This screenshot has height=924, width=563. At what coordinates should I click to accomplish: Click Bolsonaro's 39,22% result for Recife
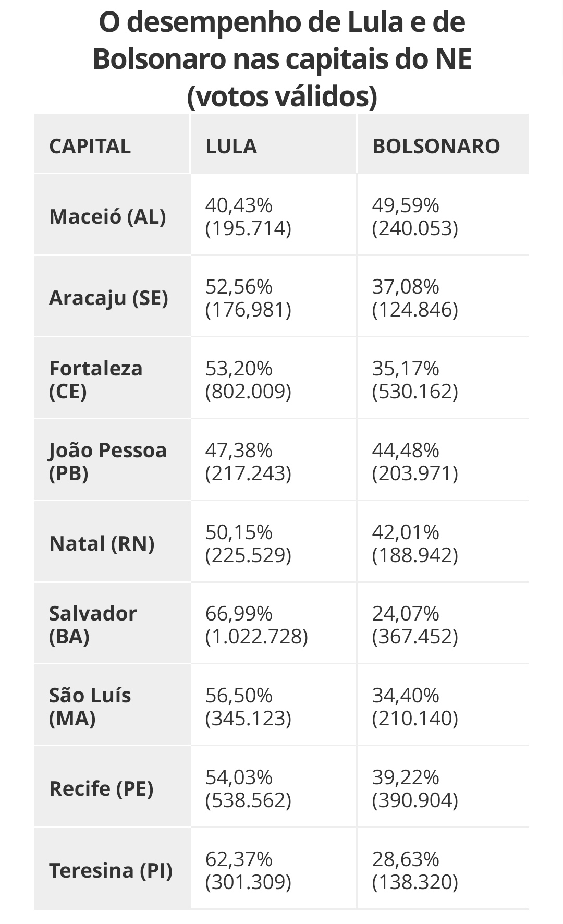415,788
